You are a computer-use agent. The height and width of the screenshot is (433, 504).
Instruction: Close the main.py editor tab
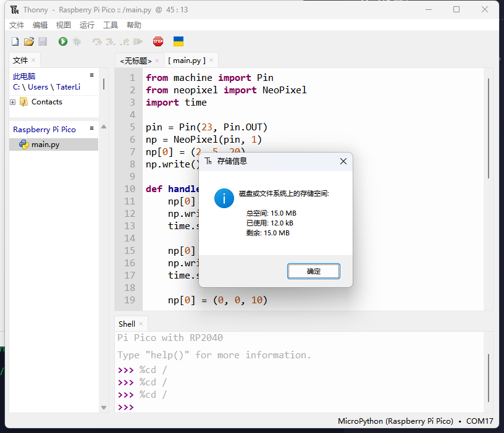coord(211,60)
